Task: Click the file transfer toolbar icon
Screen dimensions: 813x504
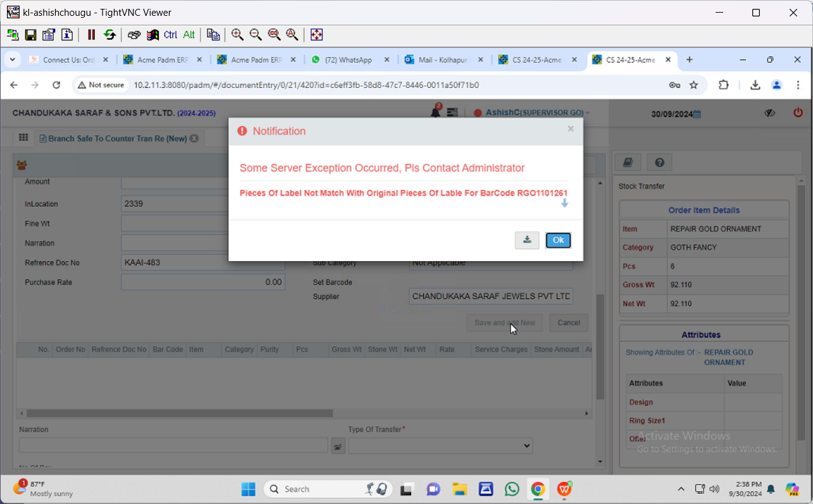Action: coord(213,35)
